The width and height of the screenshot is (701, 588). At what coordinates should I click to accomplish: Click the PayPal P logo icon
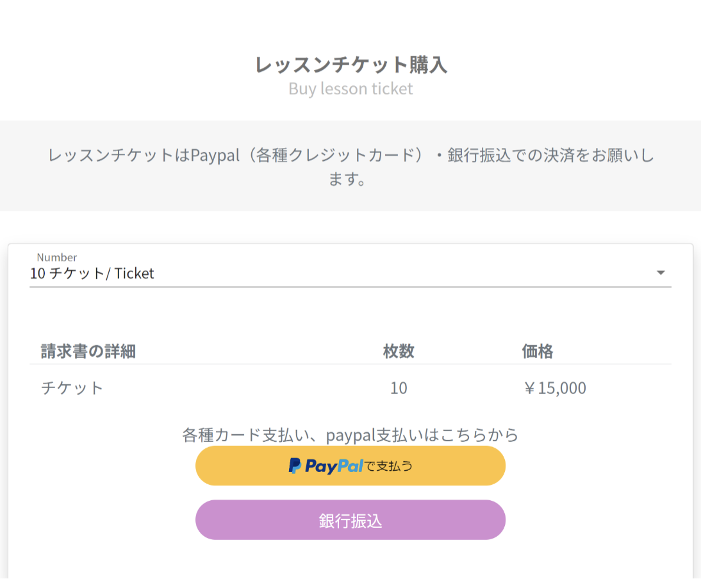295,466
